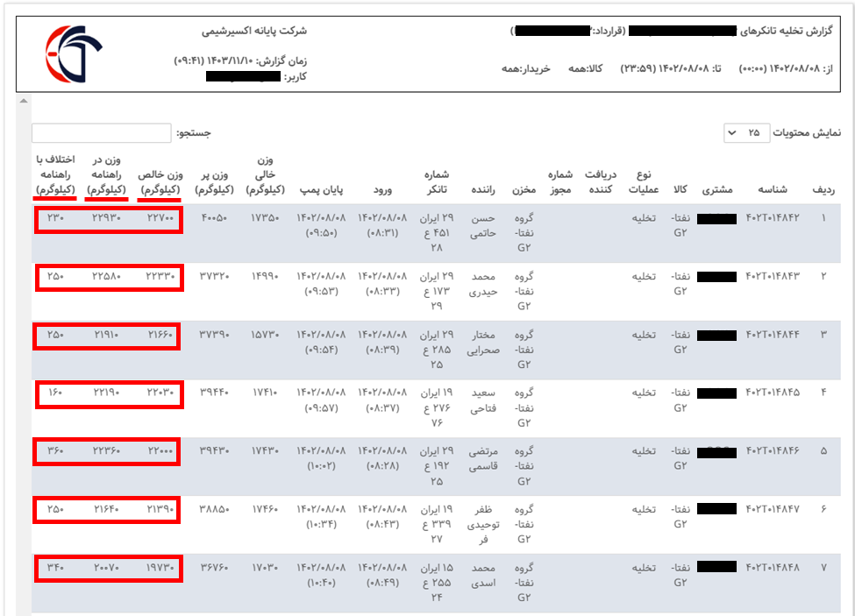This screenshot has height=616, width=855.
Task: Sort by پایان پمپ column header
Action: 324,189
